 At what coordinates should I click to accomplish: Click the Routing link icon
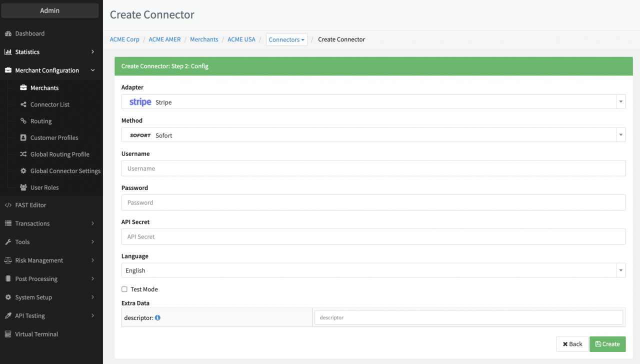coord(23,121)
